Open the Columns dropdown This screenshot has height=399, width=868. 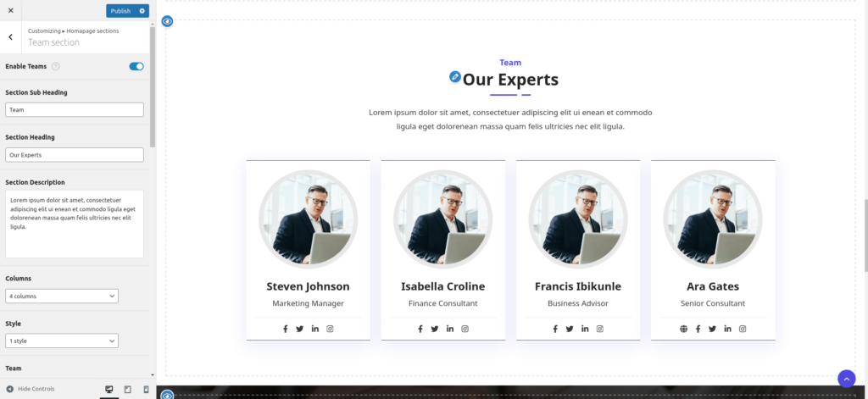click(62, 296)
